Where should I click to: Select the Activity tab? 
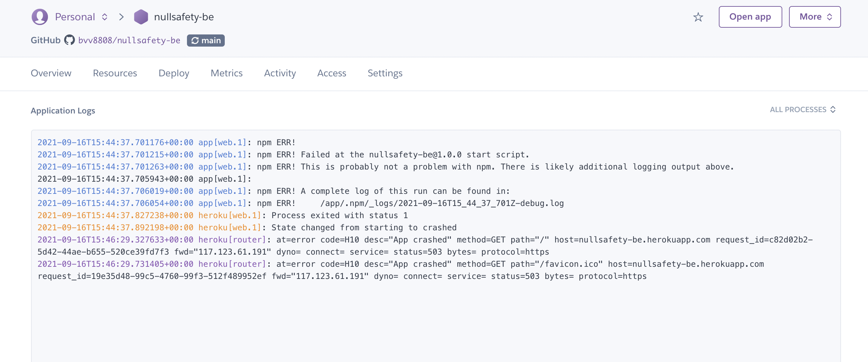click(x=280, y=73)
